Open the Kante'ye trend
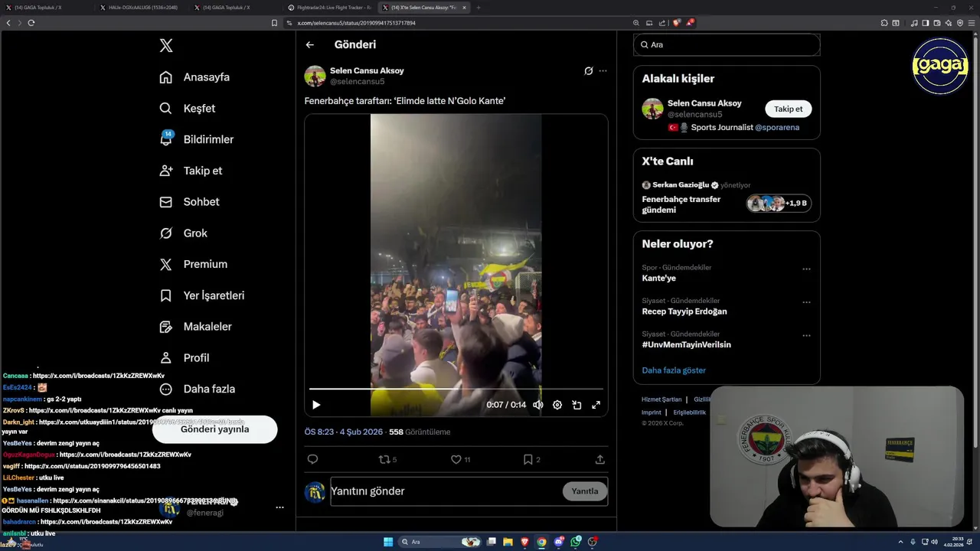980x551 pixels. (x=659, y=279)
